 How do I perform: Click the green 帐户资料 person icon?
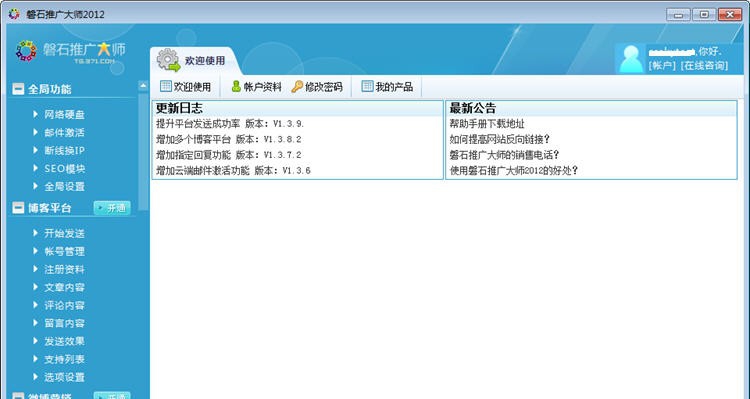tap(236, 86)
